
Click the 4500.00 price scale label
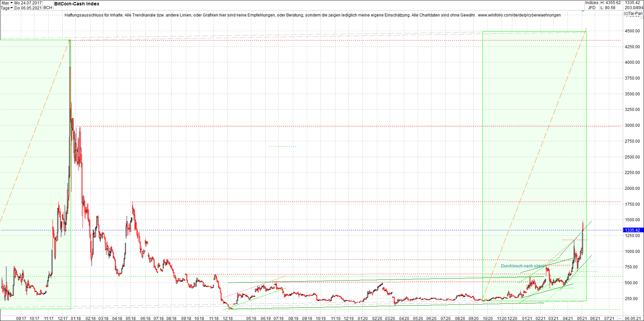point(632,31)
